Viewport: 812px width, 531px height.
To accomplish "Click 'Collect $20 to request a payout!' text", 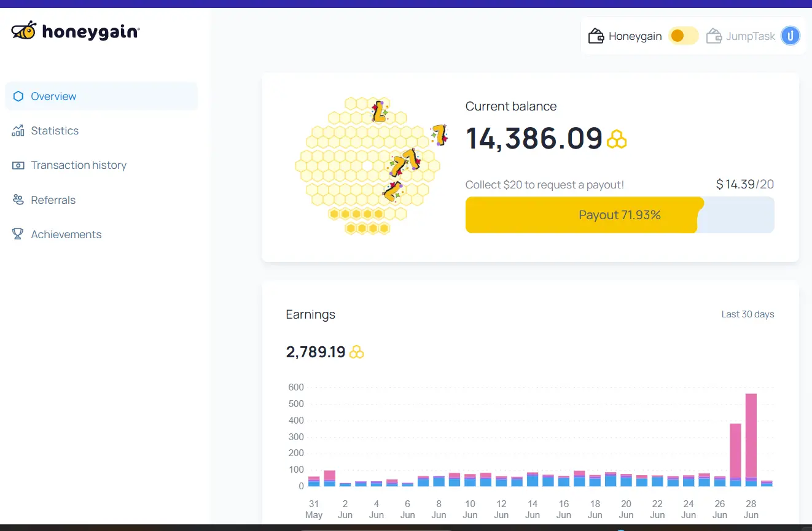I will [545, 185].
